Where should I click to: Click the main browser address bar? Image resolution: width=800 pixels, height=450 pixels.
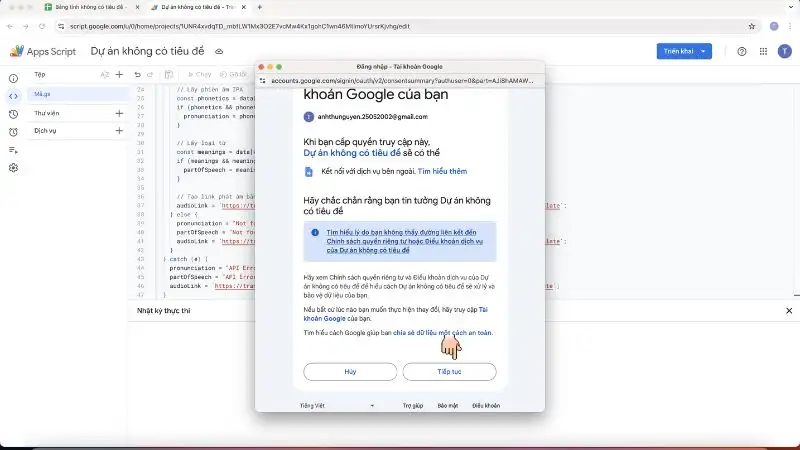pyautogui.click(x=407, y=26)
